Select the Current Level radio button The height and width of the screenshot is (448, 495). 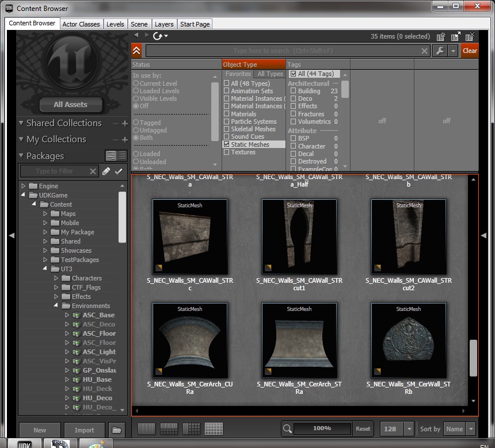click(136, 83)
